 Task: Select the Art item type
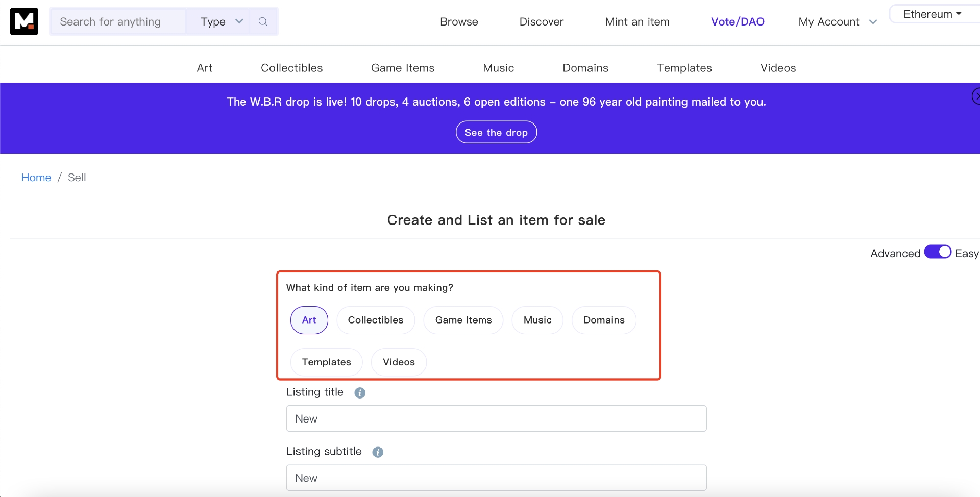point(309,320)
